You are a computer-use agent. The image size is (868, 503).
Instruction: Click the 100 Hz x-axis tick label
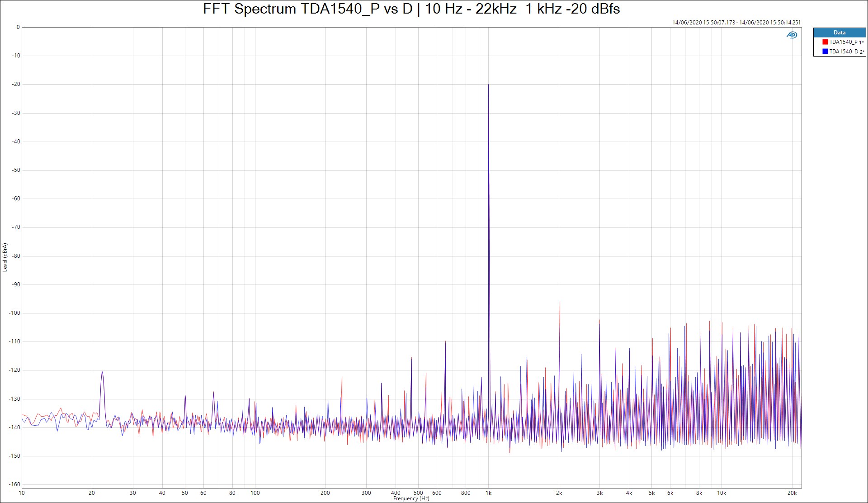point(255,493)
